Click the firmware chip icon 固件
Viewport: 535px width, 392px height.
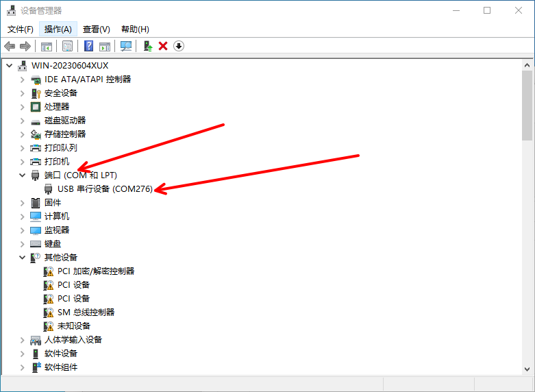coord(36,203)
